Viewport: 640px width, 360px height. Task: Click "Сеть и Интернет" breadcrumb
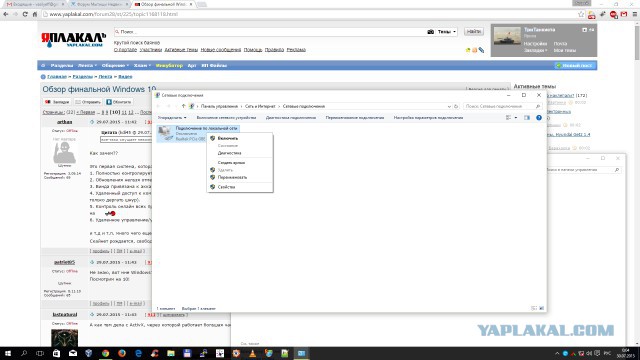tap(260, 106)
